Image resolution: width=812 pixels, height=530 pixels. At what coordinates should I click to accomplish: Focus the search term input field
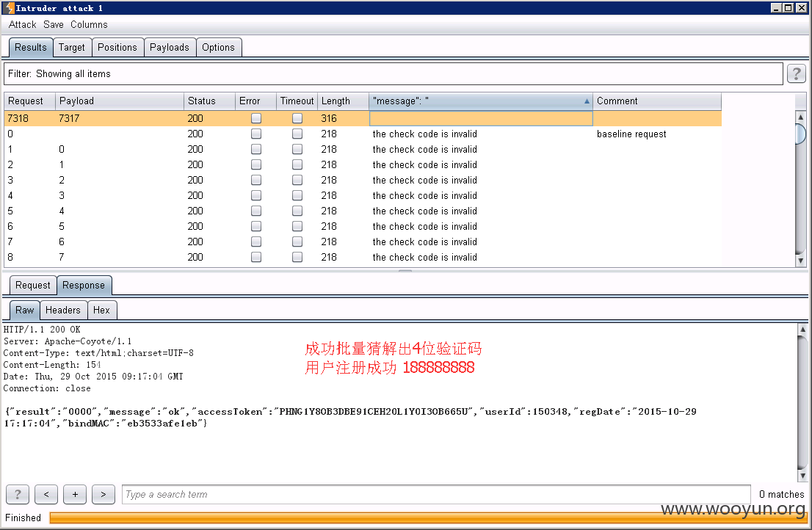(436, 494)
